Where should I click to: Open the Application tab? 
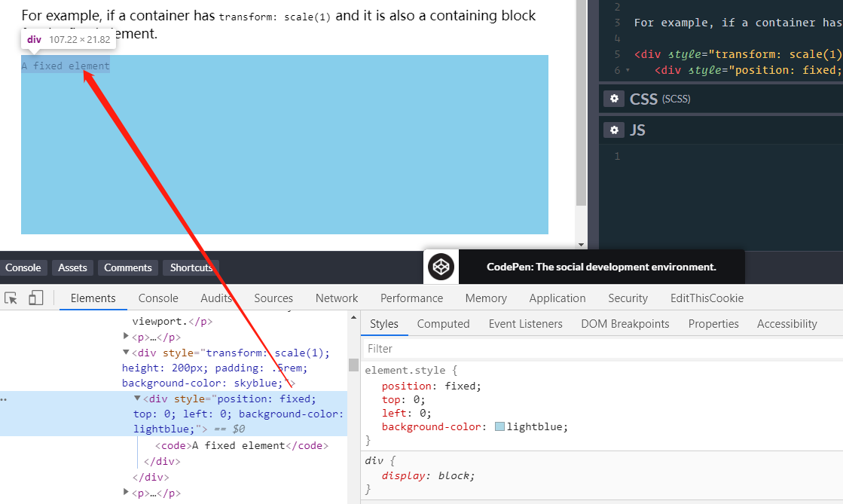pyautogui.click(x=557, y=298)
